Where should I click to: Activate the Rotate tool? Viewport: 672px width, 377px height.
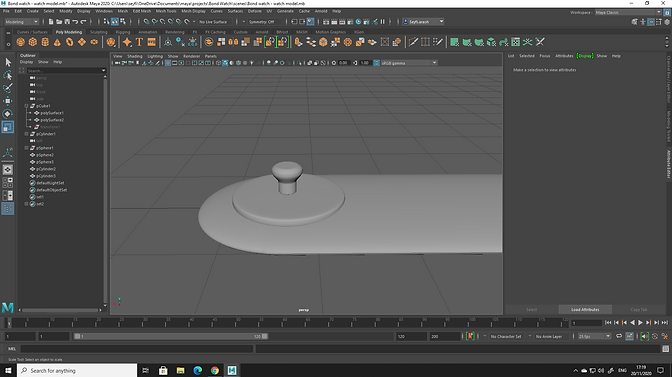8,114
